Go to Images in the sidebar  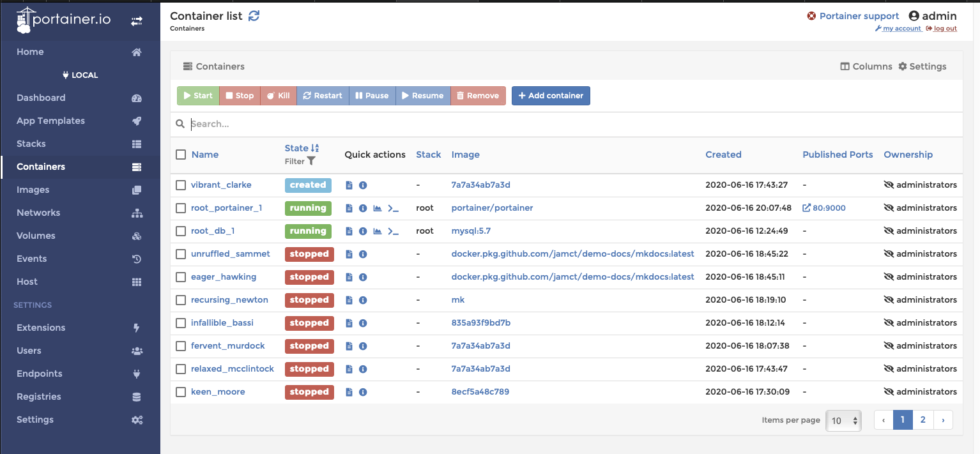tap(33, 190)
